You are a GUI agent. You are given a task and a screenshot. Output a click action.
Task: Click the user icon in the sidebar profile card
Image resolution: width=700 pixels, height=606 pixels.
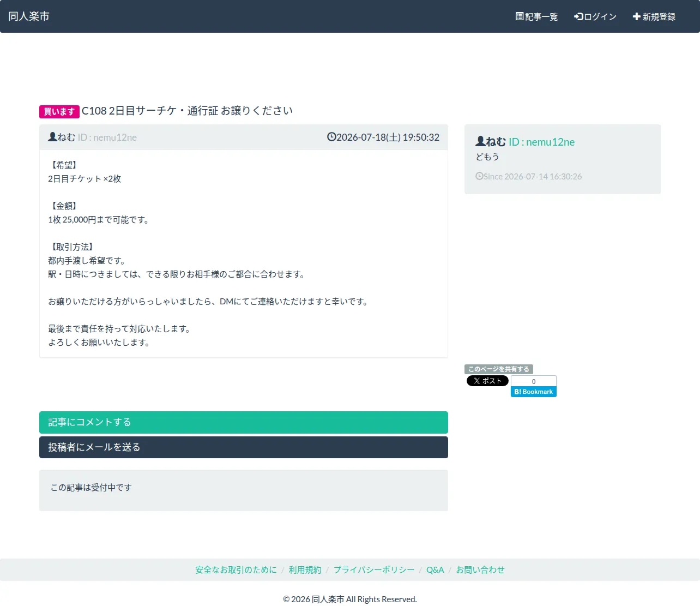pos(480,141)
